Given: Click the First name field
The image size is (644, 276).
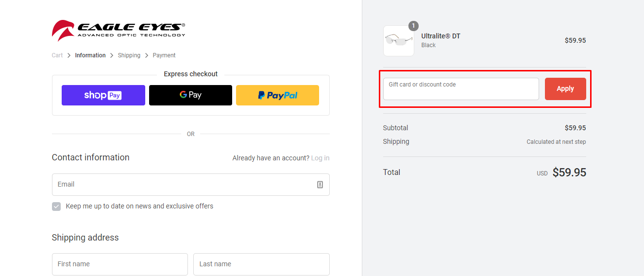Looking at the screenshot, I should tap(119, 264).
